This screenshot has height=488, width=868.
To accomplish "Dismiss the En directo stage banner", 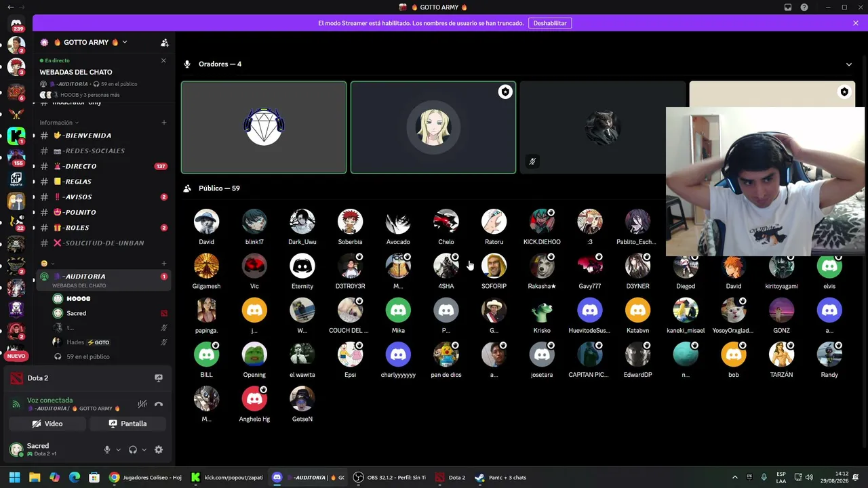I will tap(163, 60).
